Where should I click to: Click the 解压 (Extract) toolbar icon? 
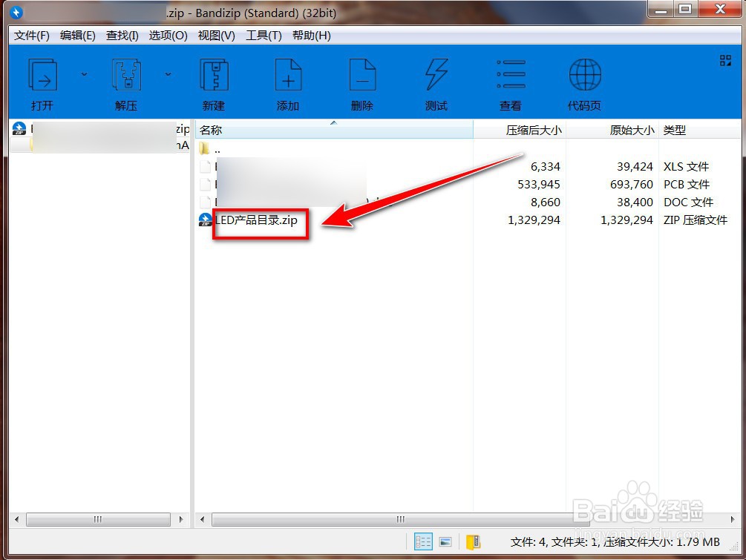pyautogui.click(x=126, y=75)
